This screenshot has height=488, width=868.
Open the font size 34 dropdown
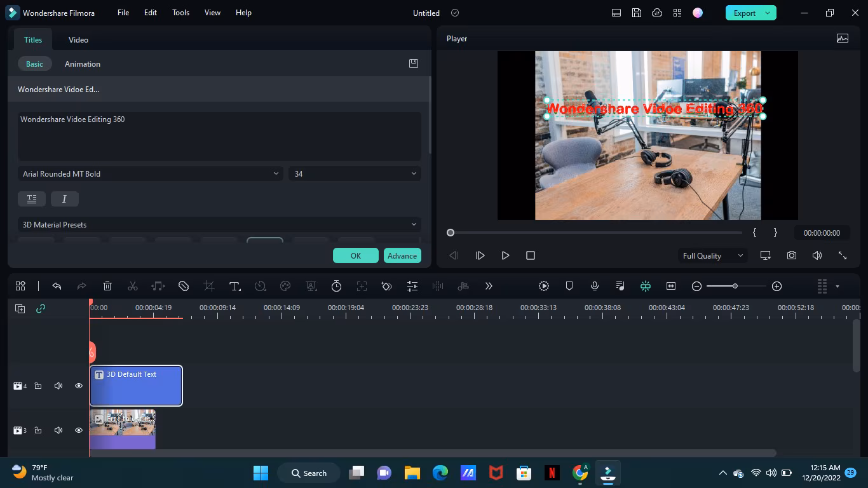tap(355, 173)
